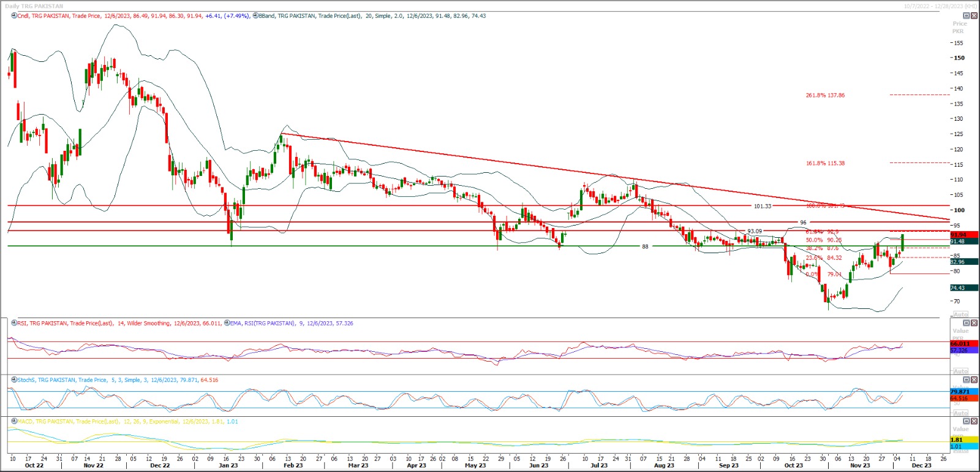Select the 101.33 horizontal resistance line label
This screenshot has width=980, height=472.
[x=762, y=207]
